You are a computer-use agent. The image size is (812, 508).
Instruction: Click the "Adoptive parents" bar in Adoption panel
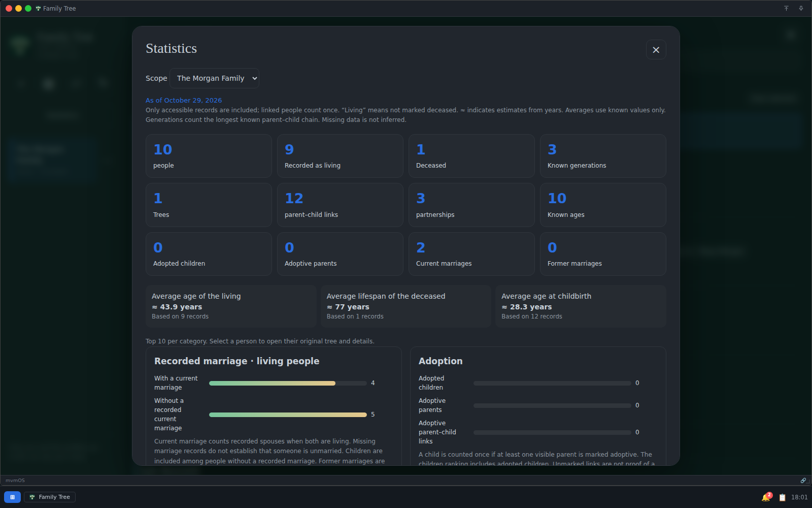coord(552,405)
